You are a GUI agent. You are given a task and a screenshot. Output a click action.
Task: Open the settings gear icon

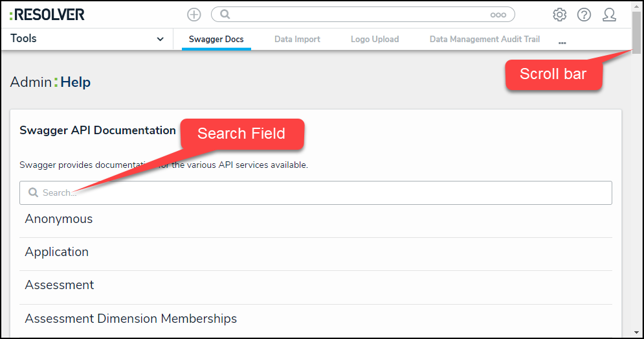[x=559, y=14]
